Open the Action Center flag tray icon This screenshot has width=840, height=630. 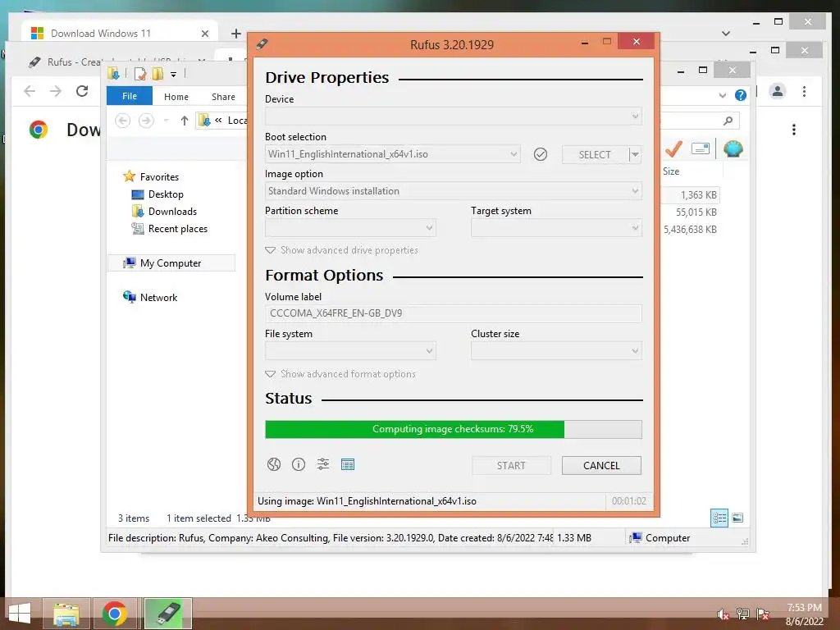[763, 614]
